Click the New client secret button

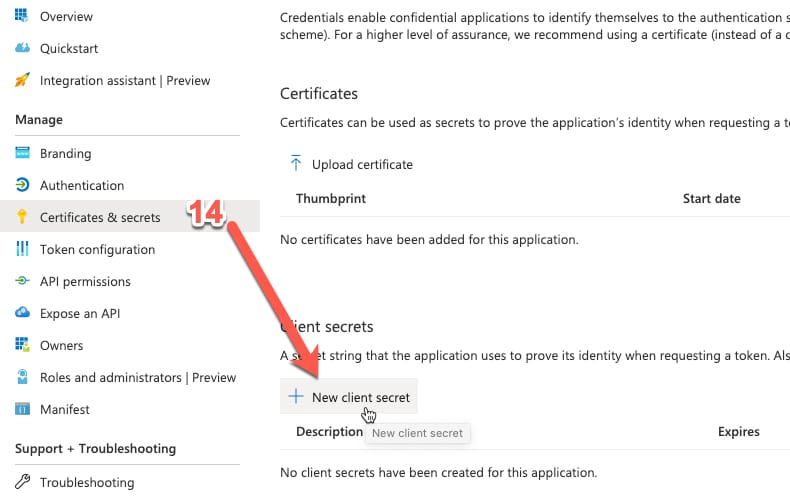pyautogui.click(x=349, y=397)
